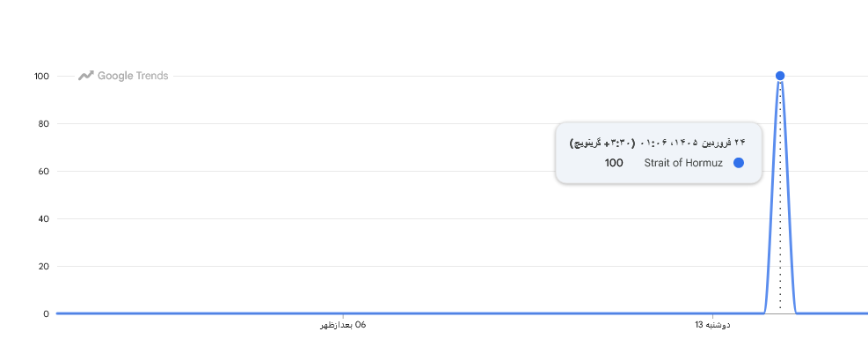Click the value 100 inside the tooltip
868x361 pixels.
point(614,163)
